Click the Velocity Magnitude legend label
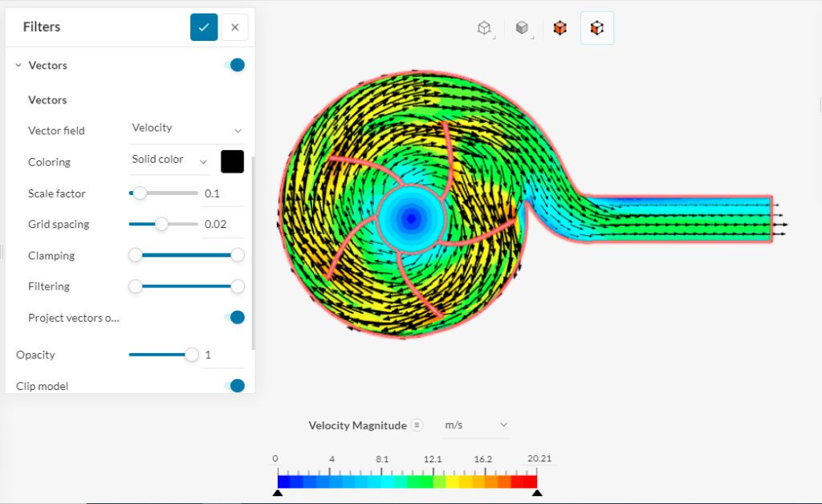 click(x=356, y=425)
